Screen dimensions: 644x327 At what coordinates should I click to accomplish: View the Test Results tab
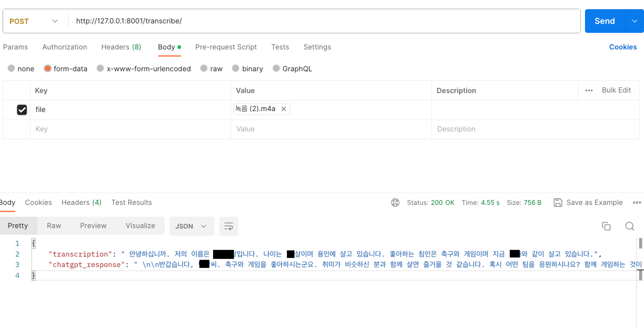[131, 203]
